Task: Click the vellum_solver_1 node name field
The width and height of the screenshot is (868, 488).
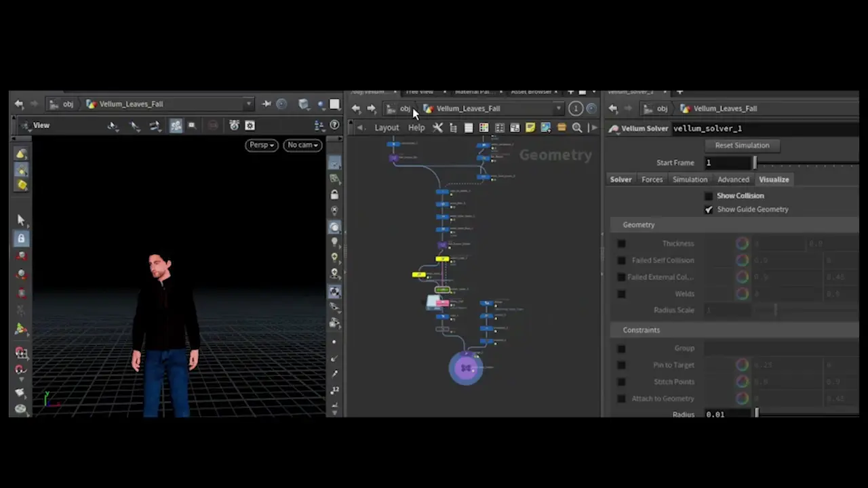Action: 707,128
